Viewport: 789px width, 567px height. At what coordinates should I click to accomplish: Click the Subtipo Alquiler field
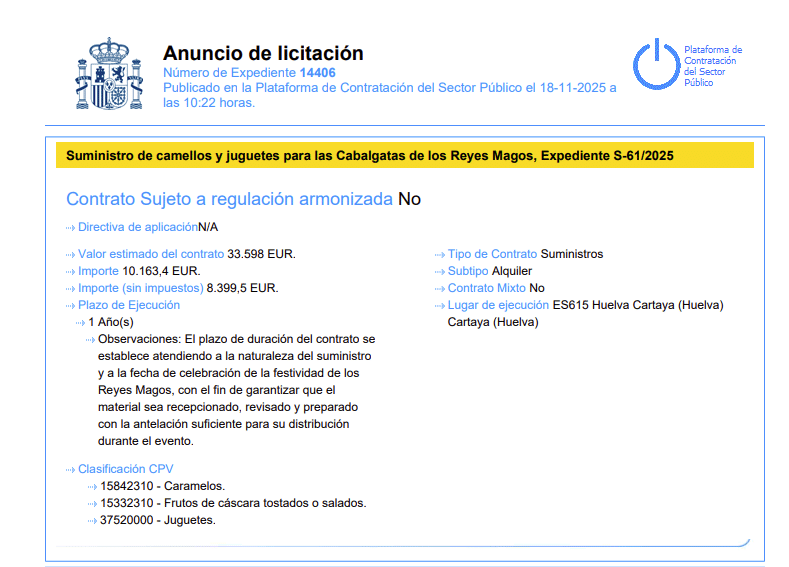tap(490, 271)
